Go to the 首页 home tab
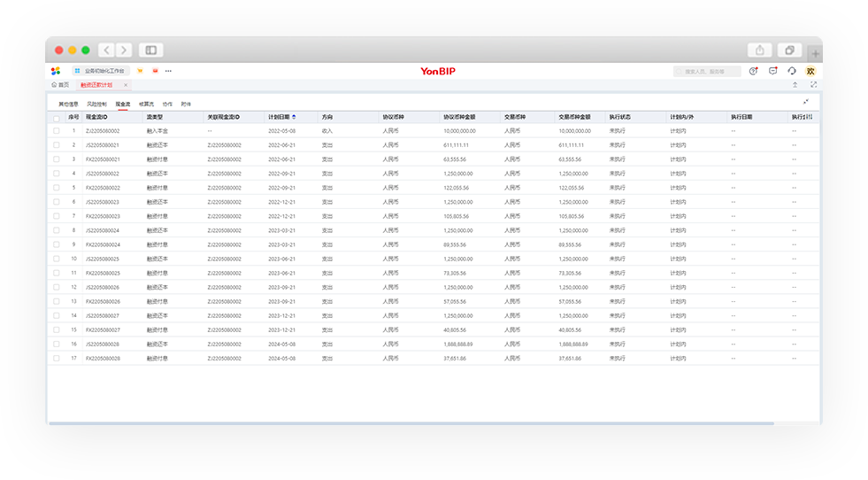The width and height of the screenshot is (868, 480). [x=60, y=85]
